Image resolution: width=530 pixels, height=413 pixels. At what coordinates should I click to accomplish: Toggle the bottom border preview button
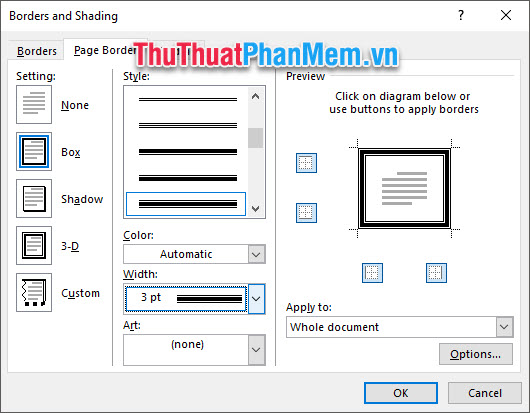[x=306, y=213]
